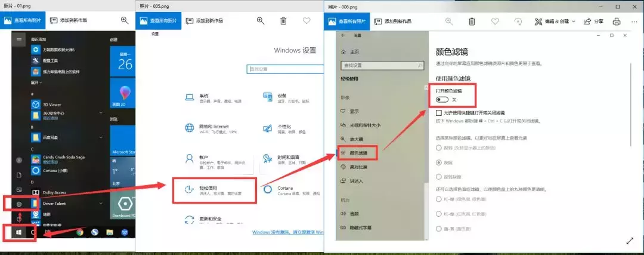The width and height of the screenshot is (644, 255).
Task: Click the 查找设置 search field under Windows 设置
Action: [x=286, y=69]
